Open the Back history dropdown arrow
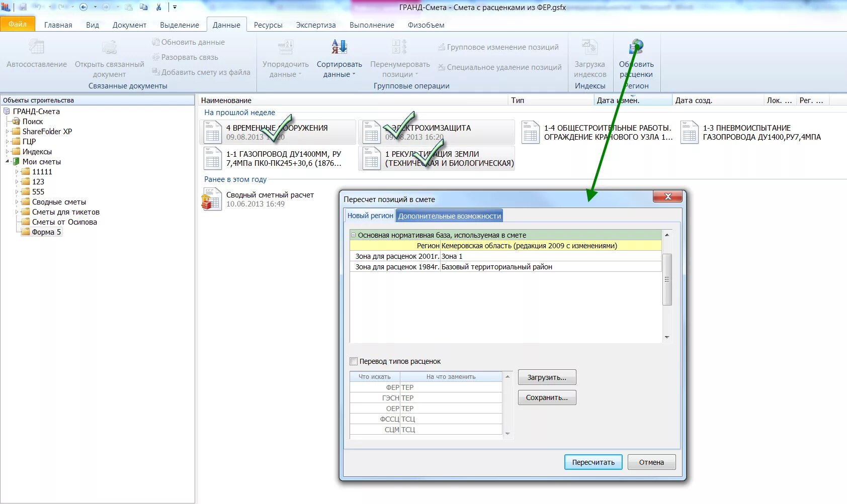The image size is (847, 504). [x=95, y=7]
